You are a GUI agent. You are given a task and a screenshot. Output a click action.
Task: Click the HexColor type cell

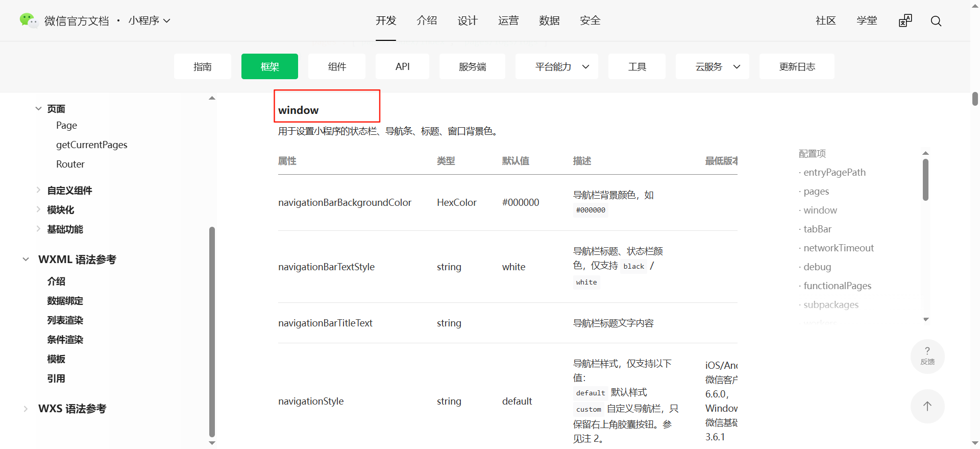click(456, 202)
